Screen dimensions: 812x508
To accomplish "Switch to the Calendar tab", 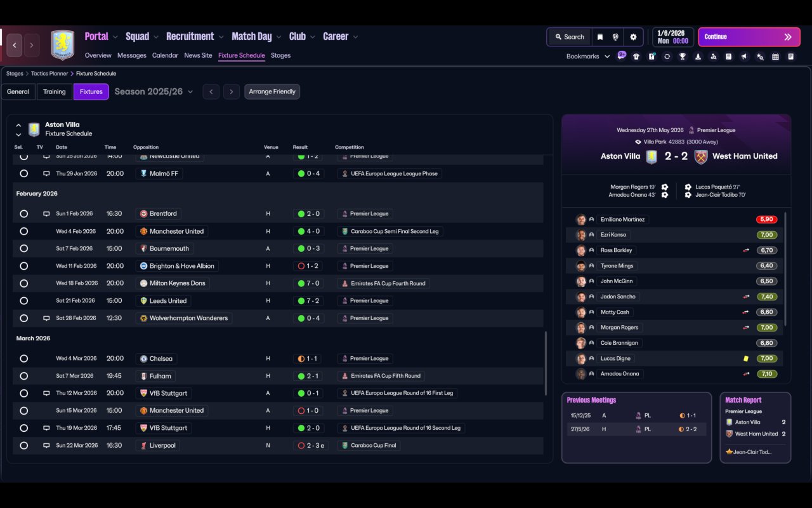I will (165, 55).
